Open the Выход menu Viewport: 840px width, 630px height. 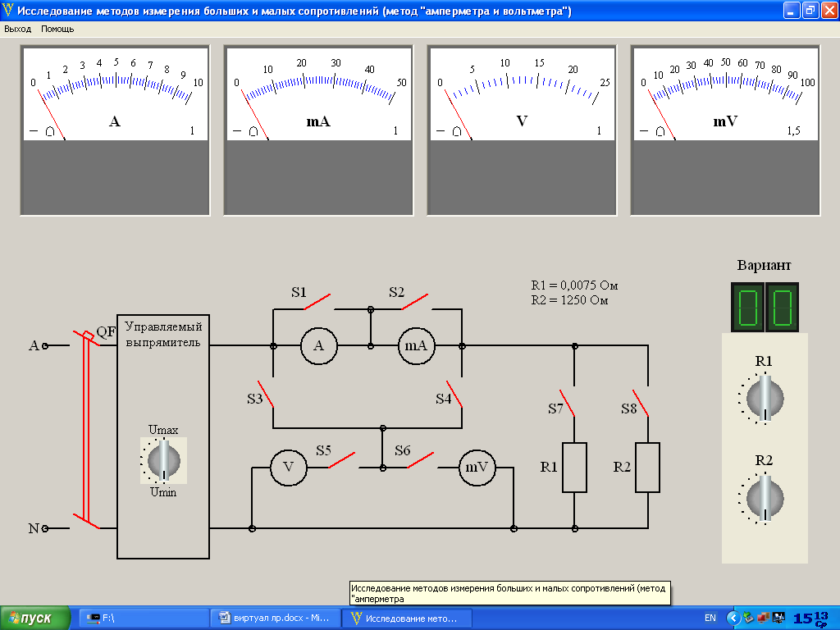coord(18,29)
